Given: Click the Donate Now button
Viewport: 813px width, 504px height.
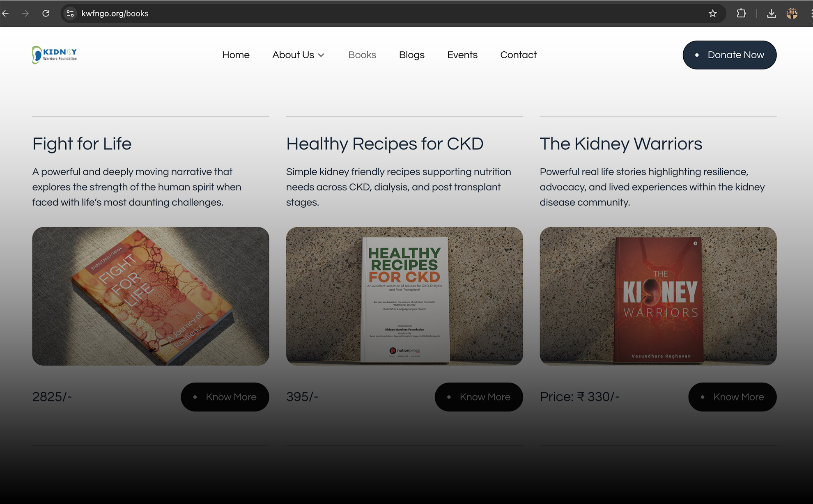Looking at the screenshot, I should click(730, 55).
